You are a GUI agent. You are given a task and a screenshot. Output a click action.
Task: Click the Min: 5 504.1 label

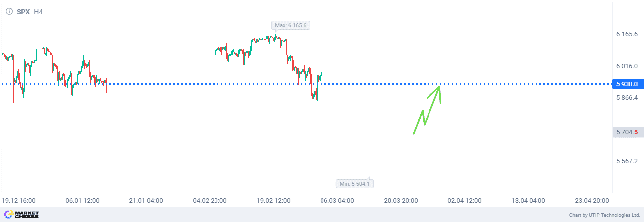point(355,183)
